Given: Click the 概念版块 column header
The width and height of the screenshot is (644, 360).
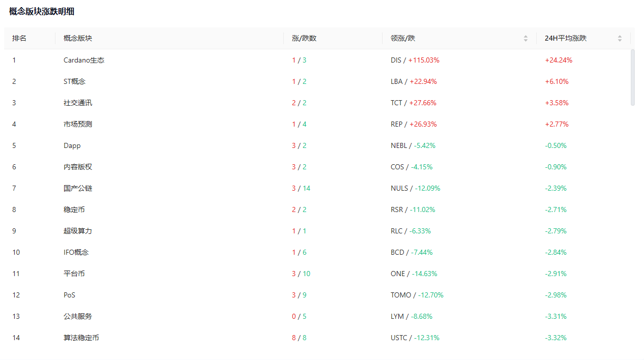Looking at the screenshot, I should [78, 39].
